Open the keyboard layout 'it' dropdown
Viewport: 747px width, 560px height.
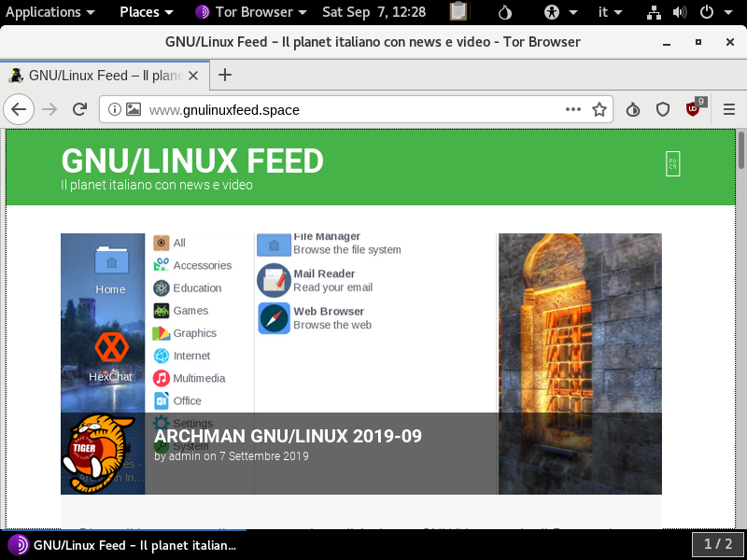[611, 12]
